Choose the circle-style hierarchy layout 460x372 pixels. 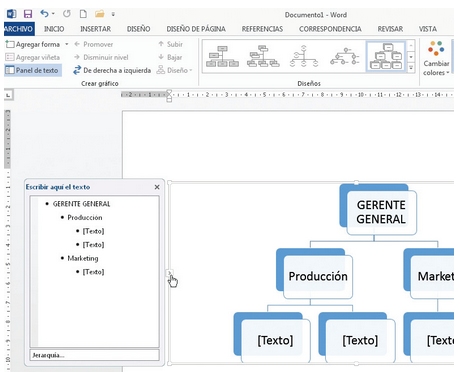point(345,56)
